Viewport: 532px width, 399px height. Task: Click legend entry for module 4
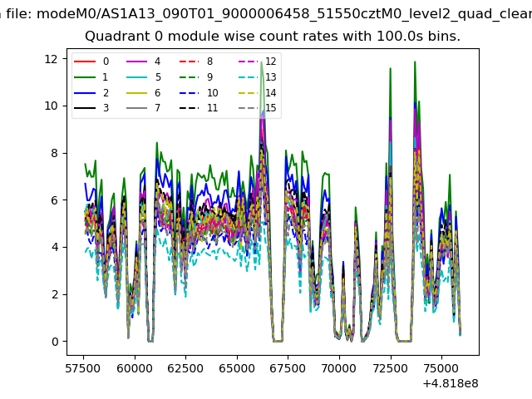(143, 62)
